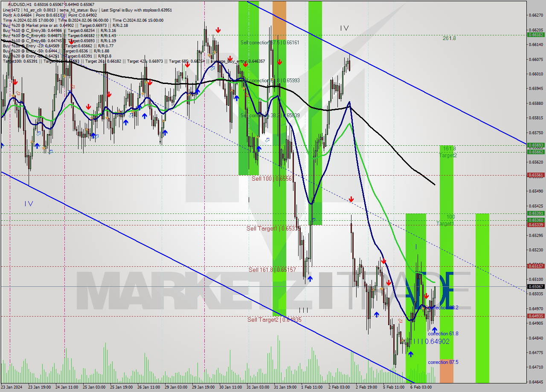Click the red 0.65339 price tag
The height and width of the screenshot is (392, 546).
point(535,225)
